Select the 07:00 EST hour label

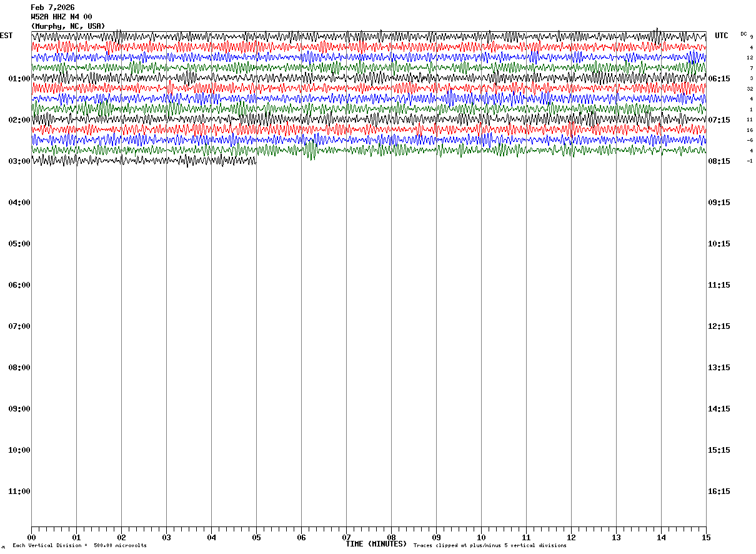point(19,326)
